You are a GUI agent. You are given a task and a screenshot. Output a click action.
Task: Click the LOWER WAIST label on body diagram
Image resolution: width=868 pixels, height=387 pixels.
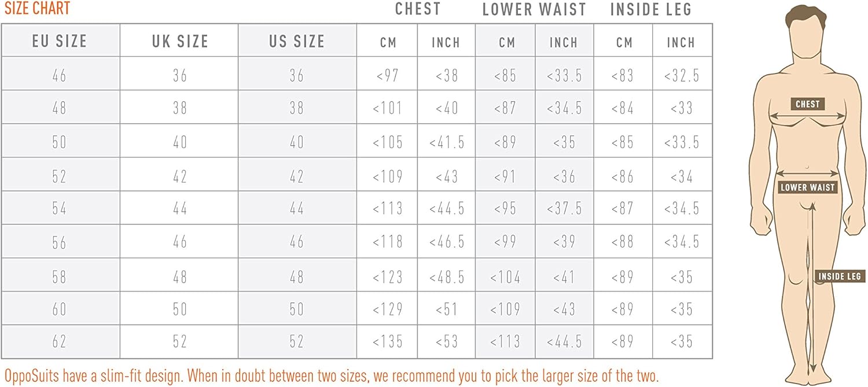click(x=807, y=187)
